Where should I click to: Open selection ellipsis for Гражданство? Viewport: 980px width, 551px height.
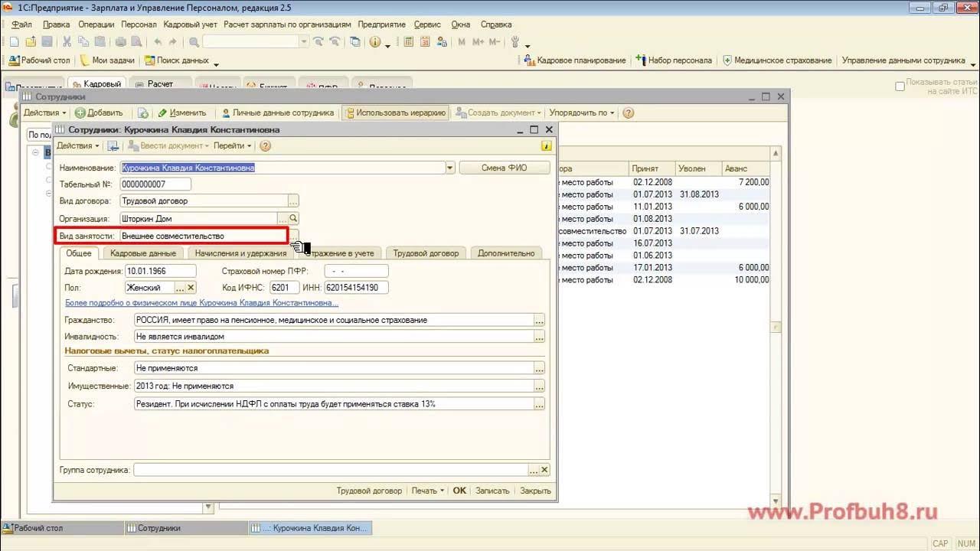click(539, 320)
